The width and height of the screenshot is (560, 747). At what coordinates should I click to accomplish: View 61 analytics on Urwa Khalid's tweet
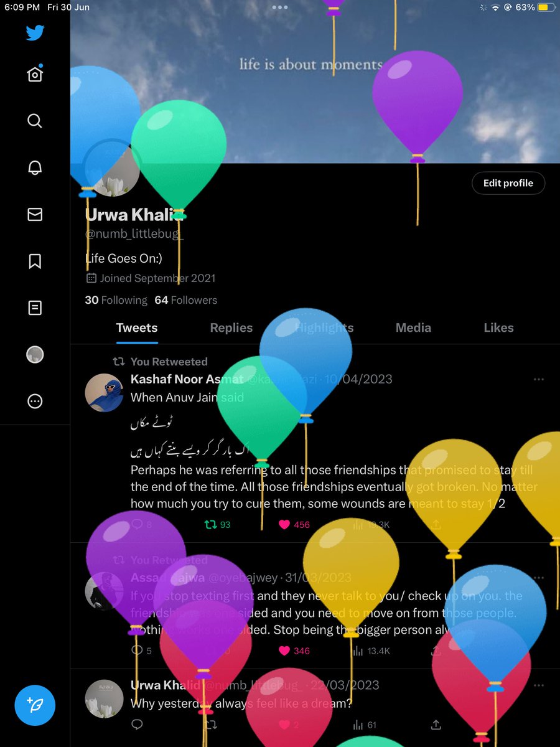tap(365, 725)
